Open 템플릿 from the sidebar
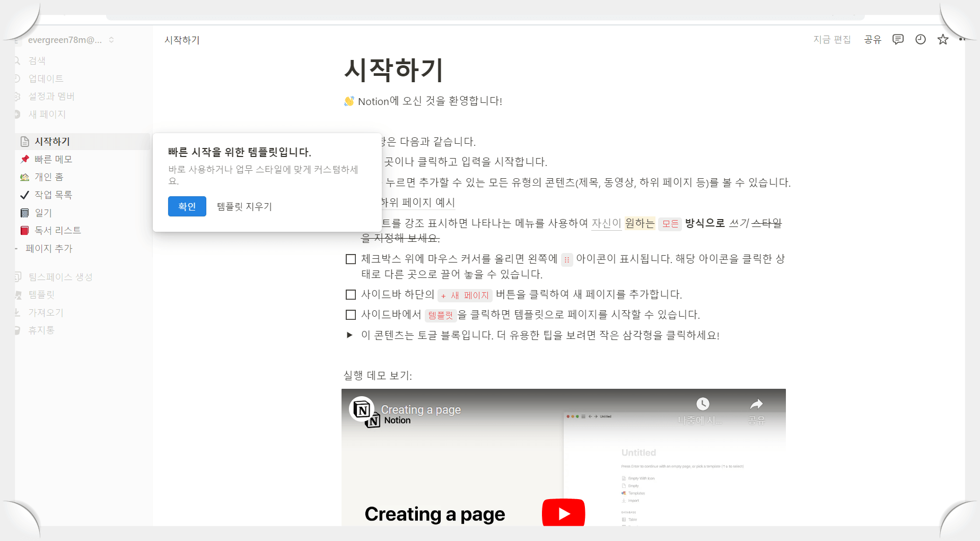980x541 pixels. tap(41, 294)
